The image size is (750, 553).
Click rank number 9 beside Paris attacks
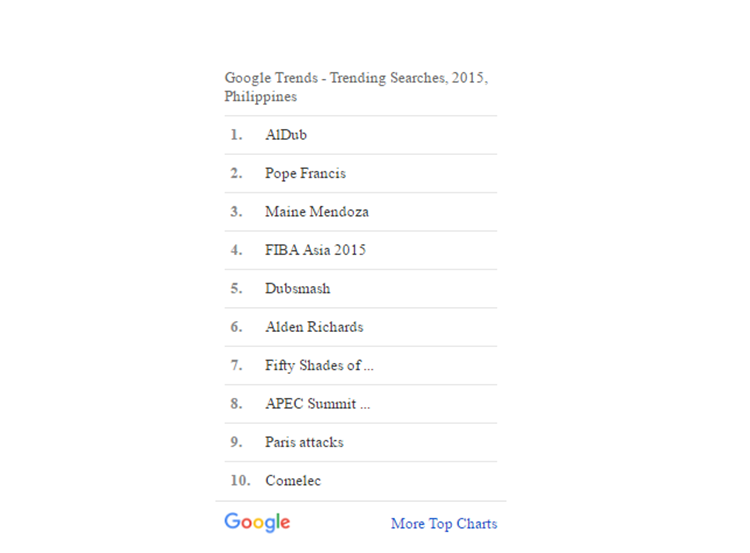[236, 442]
